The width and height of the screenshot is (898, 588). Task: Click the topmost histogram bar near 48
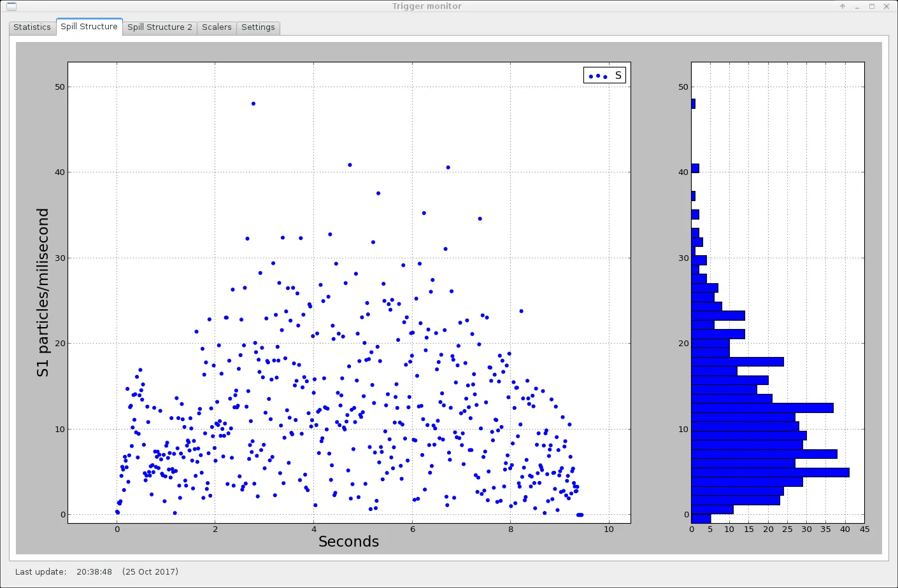[694, 104]
